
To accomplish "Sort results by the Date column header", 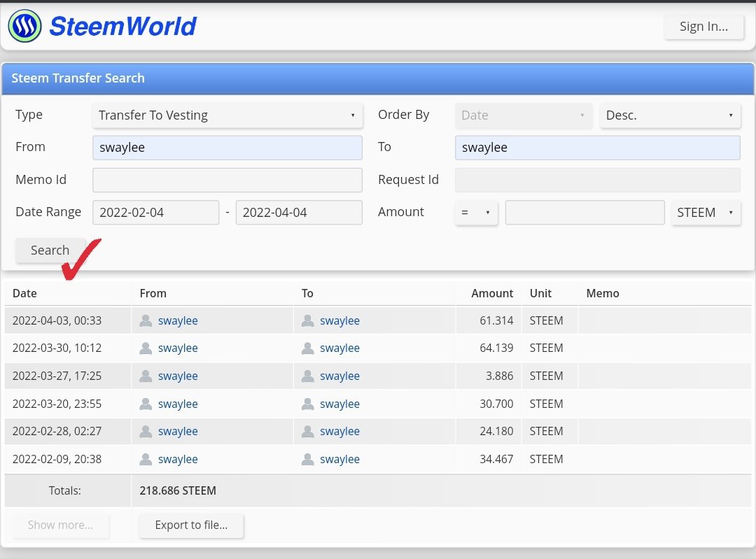I will [25, 293].
